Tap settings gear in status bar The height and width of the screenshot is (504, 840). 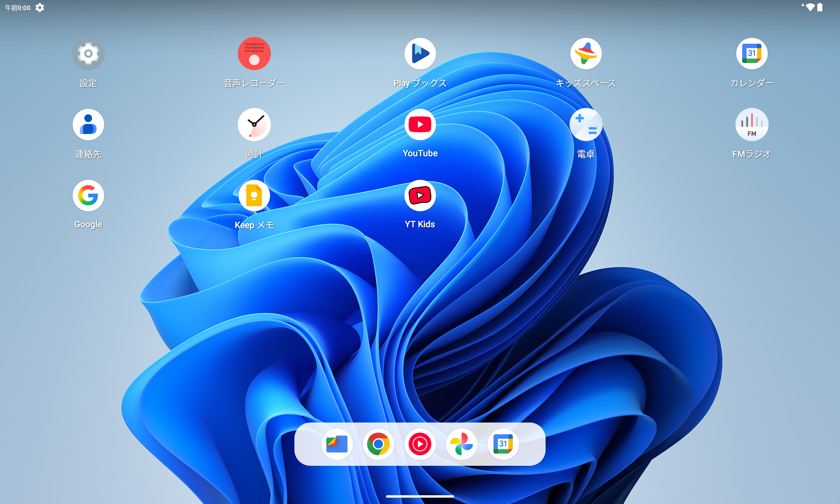pos(40,8)
